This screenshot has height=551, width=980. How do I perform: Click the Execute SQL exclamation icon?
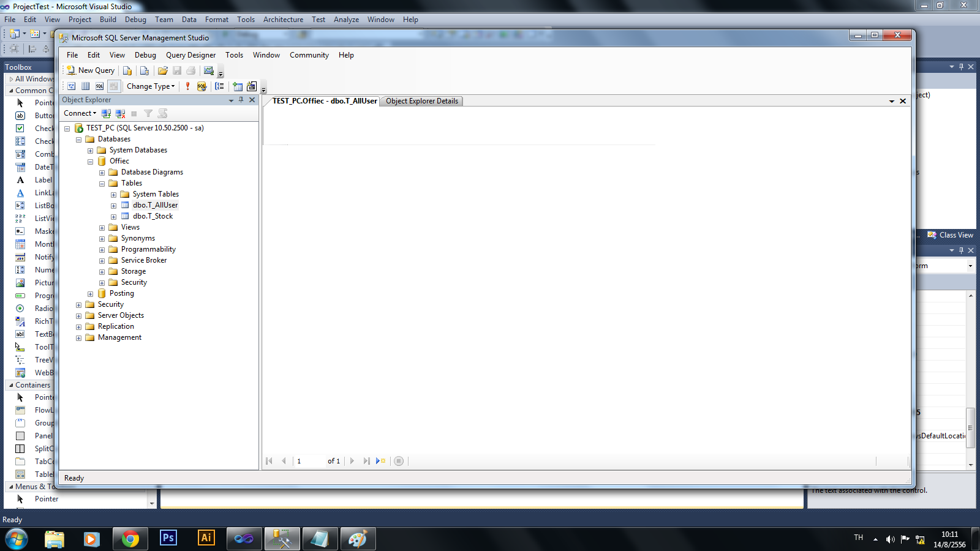(187, 86)
